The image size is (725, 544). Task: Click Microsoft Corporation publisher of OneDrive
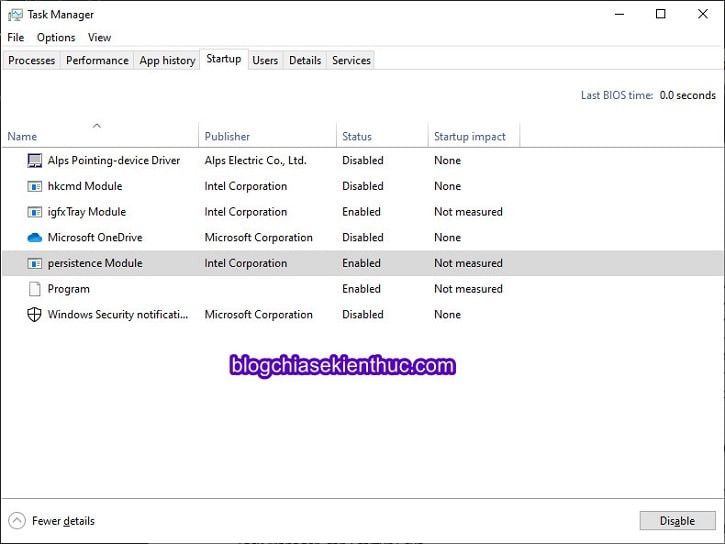[x=258, y=238]
